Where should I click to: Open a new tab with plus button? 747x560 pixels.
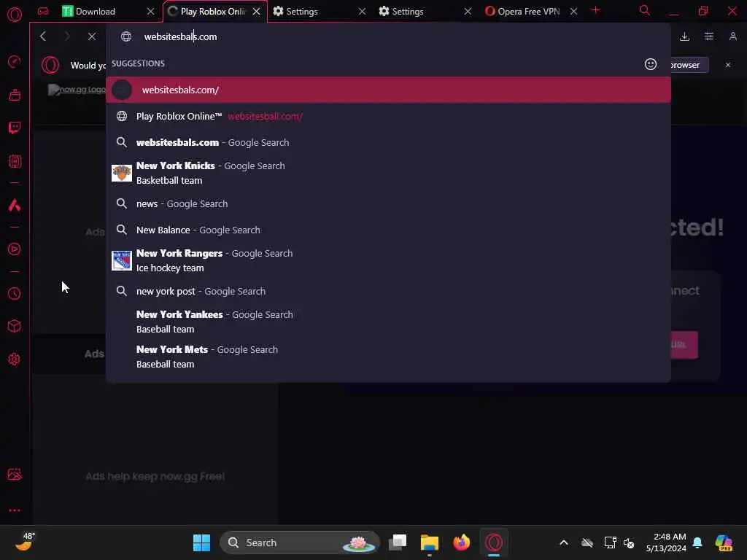click(595, 10)
